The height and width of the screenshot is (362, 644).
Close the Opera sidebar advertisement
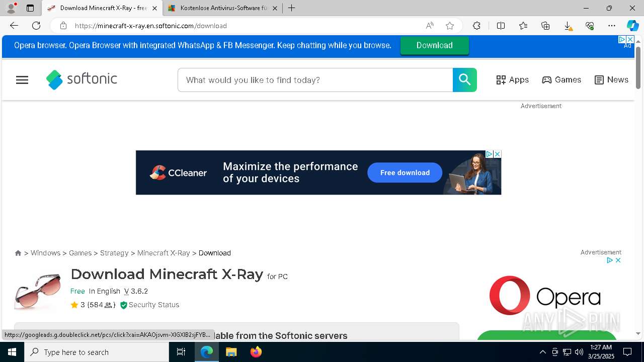pos(618,260)
